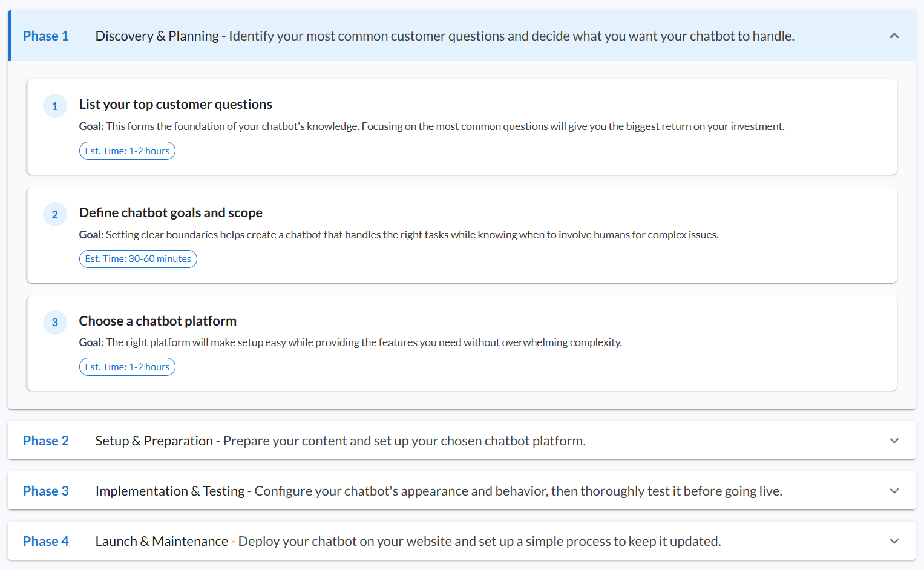Click the chevron next to Phase 3
The height and width of the screenshot is (570, 924).
tap(894, 491)
